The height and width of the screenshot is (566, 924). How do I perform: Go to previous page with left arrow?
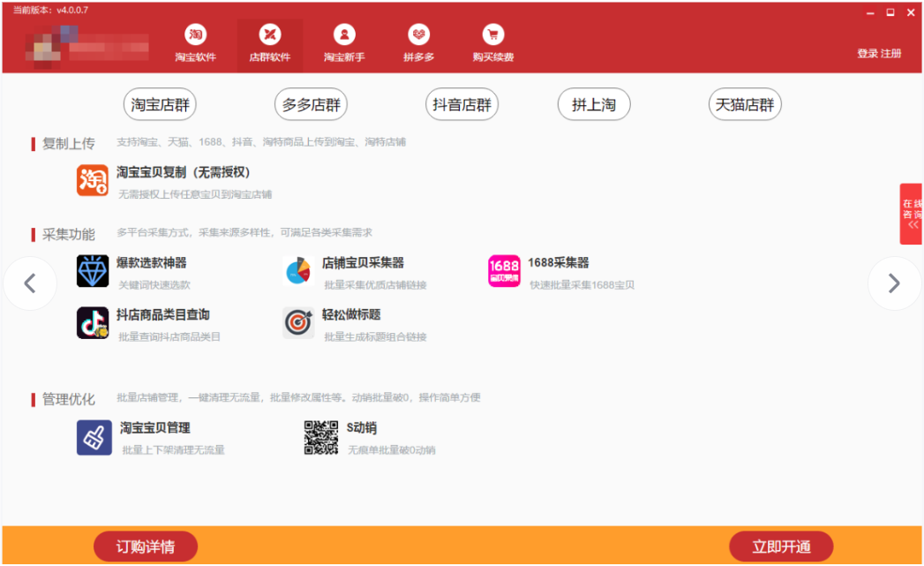(30, 283)
